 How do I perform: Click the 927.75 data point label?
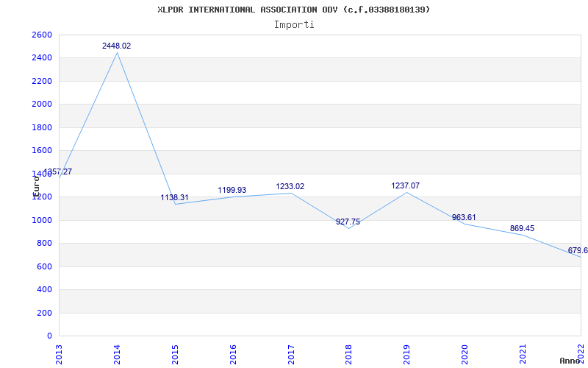[348, 222]
